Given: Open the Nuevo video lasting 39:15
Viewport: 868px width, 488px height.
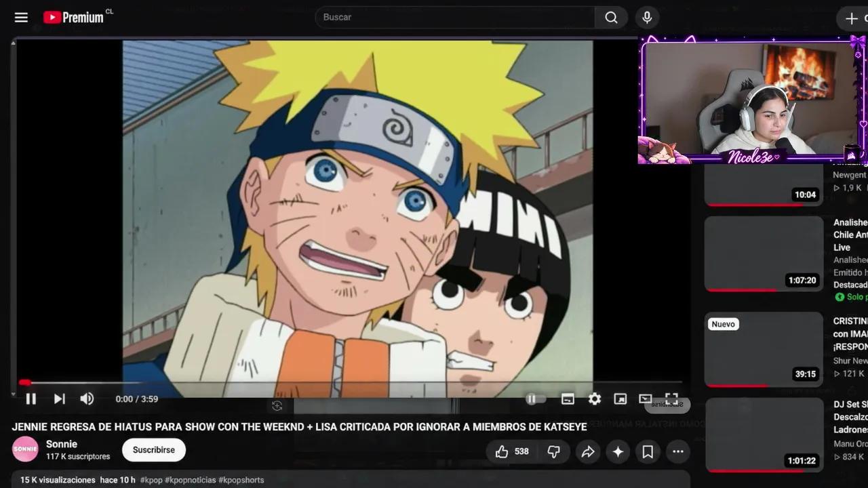Looking at the screenshot, I should click(x=764, y=350).
